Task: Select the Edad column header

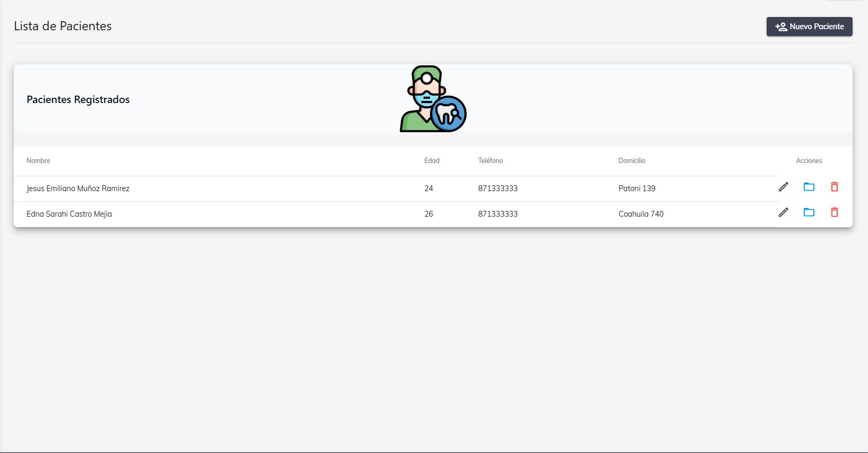Action: click(x=432, y=161)
